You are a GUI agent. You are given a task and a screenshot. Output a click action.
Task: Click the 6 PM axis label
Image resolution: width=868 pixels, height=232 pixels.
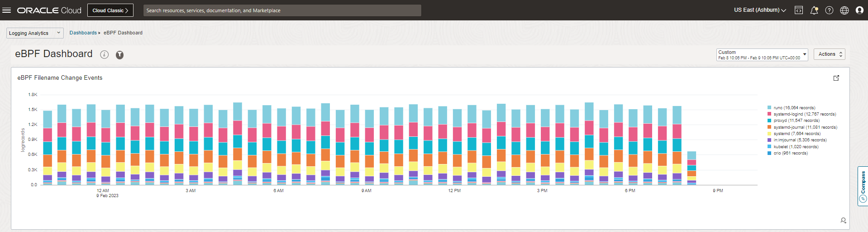tap(630, 191)
